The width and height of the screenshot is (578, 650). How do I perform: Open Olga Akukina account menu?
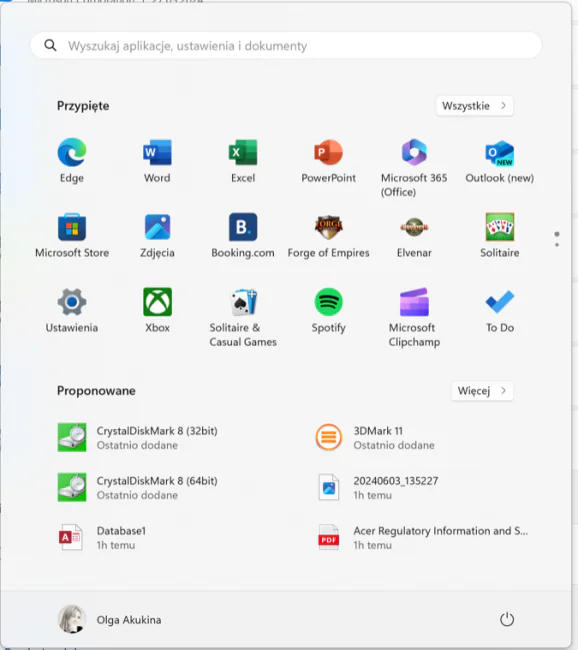[x=109, y=620]
